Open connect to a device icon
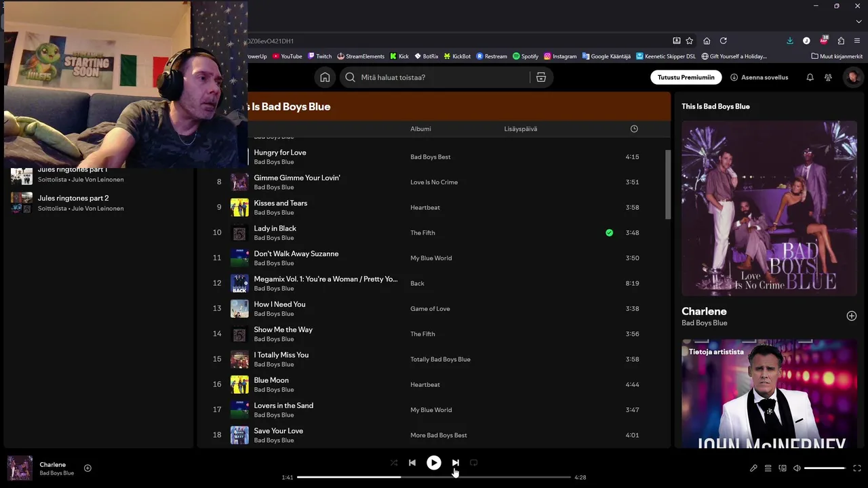The image size is (868, 488). click(x=783, y=468)
